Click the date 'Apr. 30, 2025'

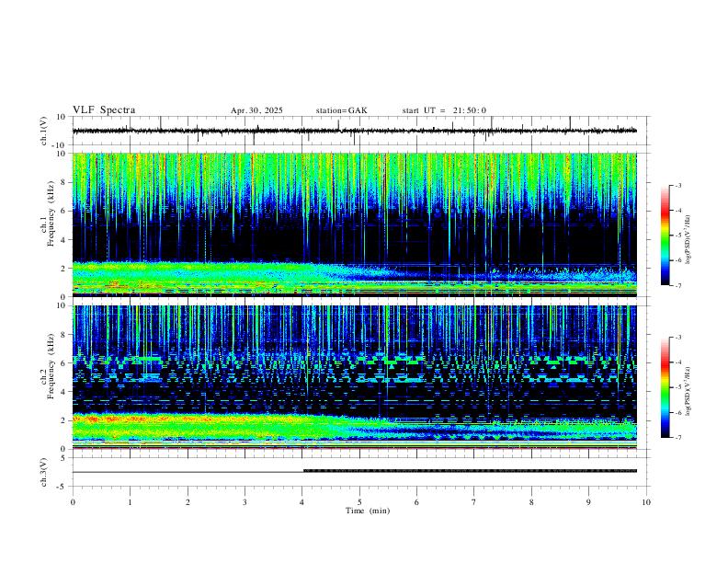(x=256, y=110)
